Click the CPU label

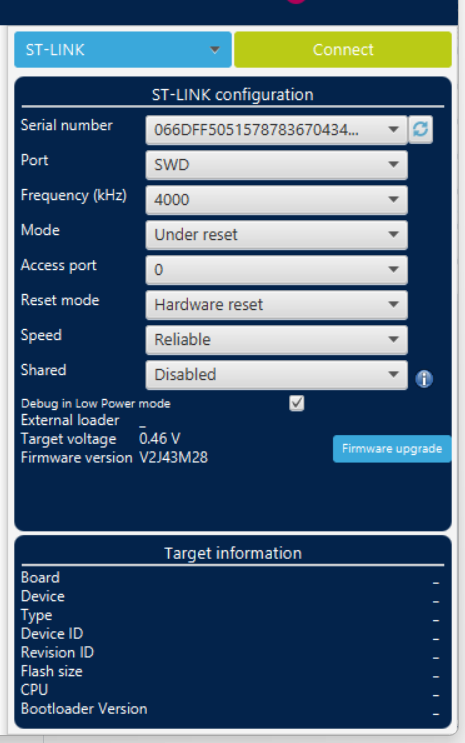(x=35, y=690)
